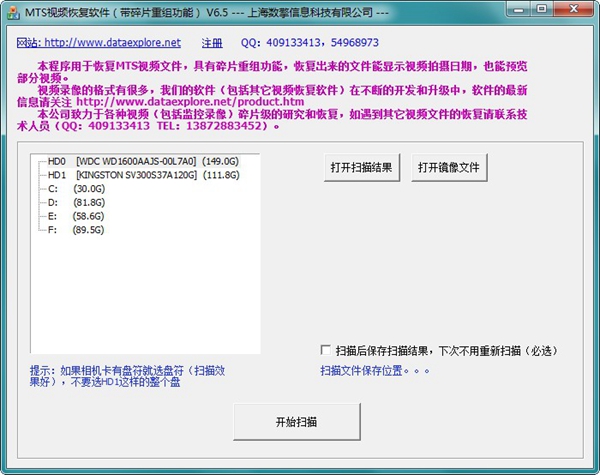Choose the E: drive (58.6G)

76,216
